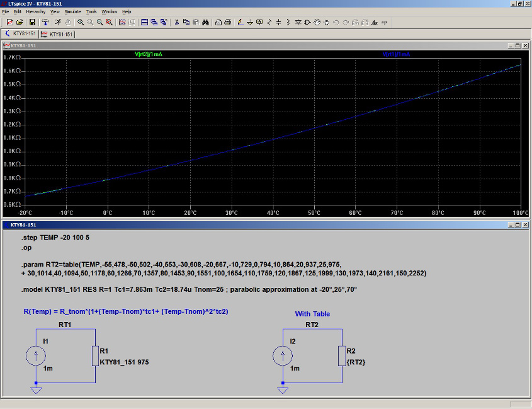The width and height of the screenshot is (532, 409).
Task: Click the Find binoculars icon
Action: 205,22
